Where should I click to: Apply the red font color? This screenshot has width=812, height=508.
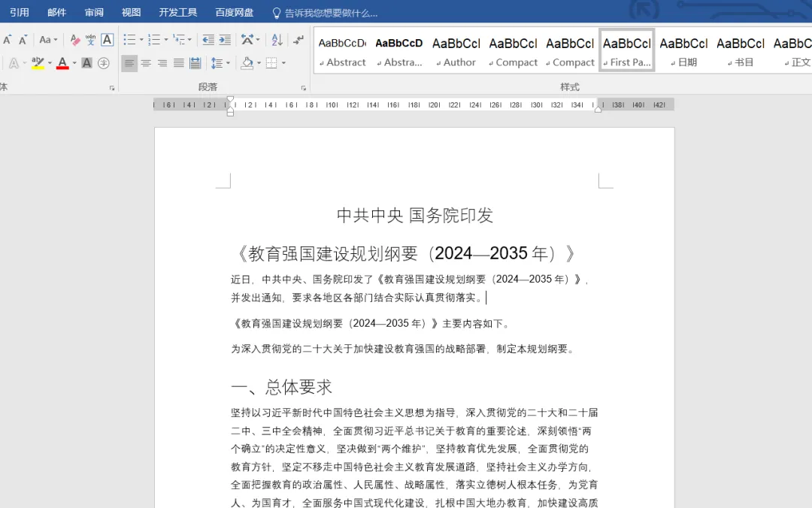click(x=62, y=63)
